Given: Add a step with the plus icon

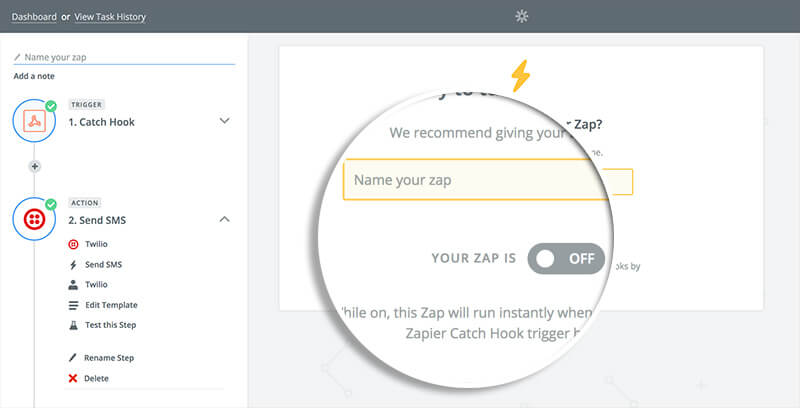Looking at the screenshot, I should [x=35, y=166].
